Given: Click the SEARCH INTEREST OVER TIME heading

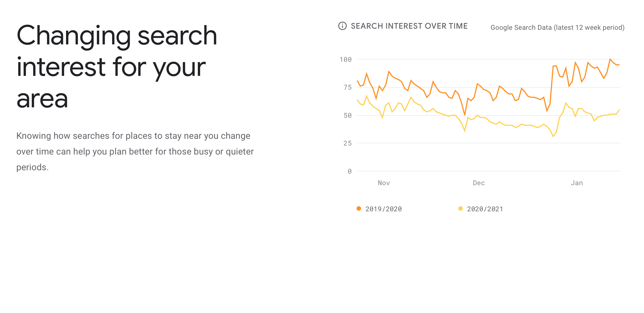Looking at the screenshot, I should [409, 26].
